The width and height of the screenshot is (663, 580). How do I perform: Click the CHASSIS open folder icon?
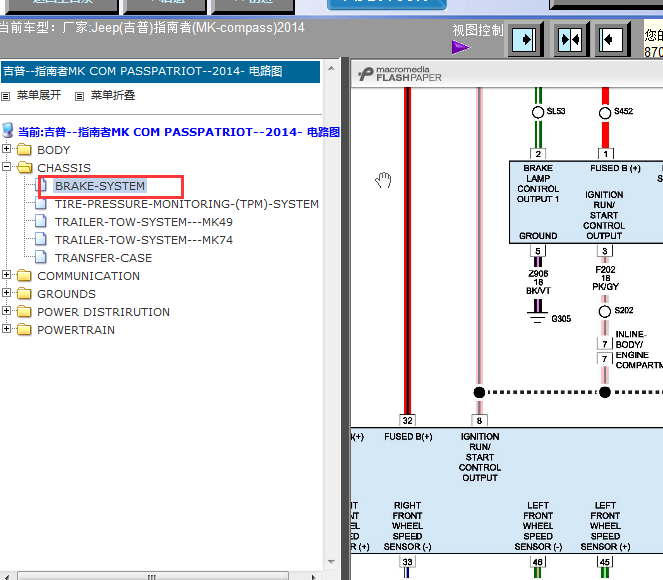click(x=25, y=167)
